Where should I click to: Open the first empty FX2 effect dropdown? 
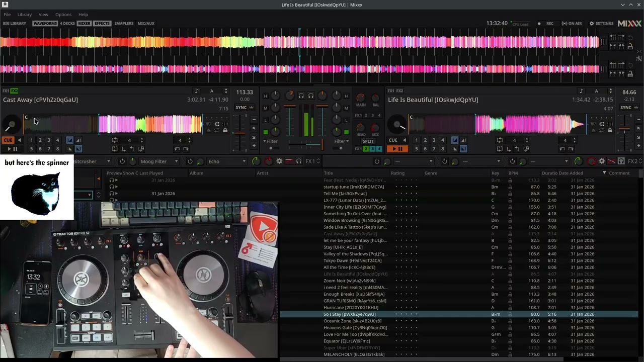pyautogui.click(x=413, y=161)
